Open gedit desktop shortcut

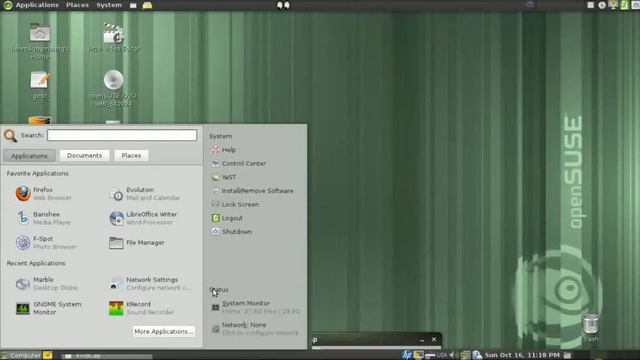(x=40, y=85)
